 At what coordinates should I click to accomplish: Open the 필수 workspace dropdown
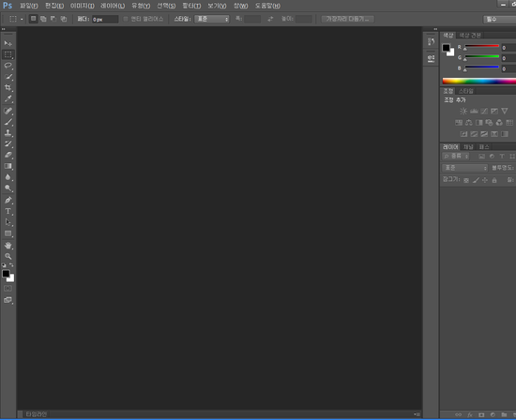[499, 20]
